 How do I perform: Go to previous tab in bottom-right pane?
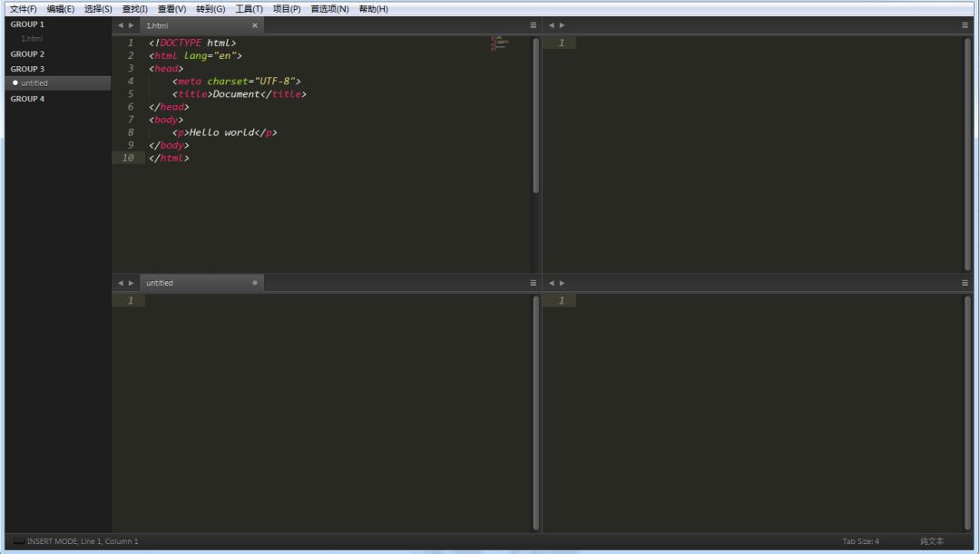pyautogui.click(x=552, y=283)
